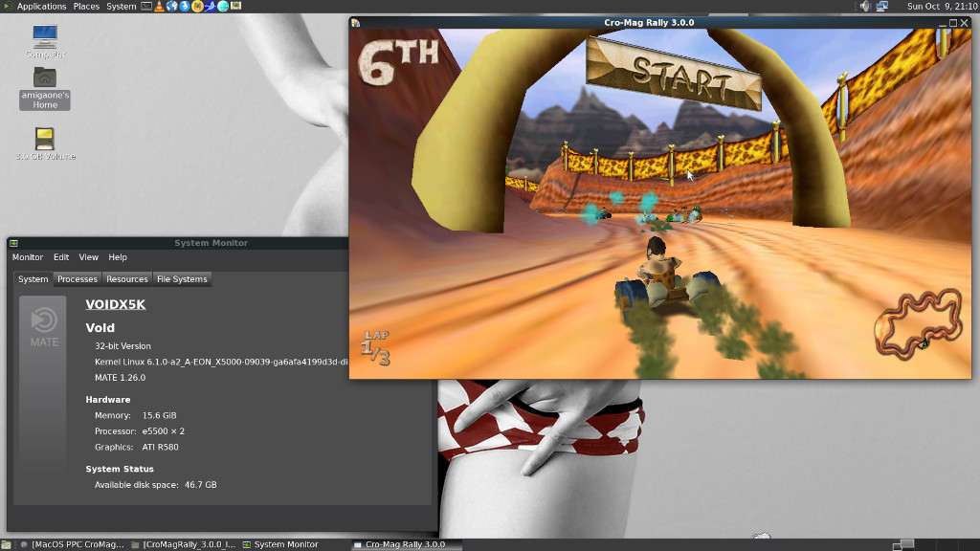
Task: Switch to Cro-Mag Rally 3.0.0 taskbar button
Action: (x=406, y=544)
